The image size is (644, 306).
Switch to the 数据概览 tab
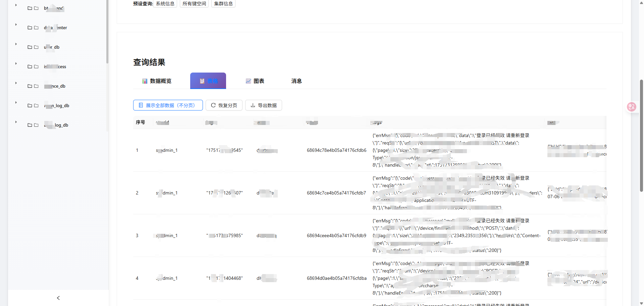pyautogui.click(x=157, y=81)
